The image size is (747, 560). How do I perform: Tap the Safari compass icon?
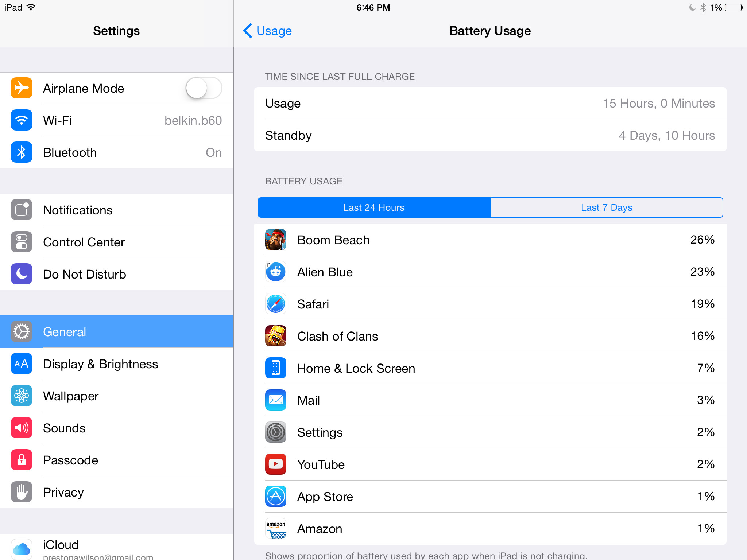pyautogui.click(x=275, y=304)
